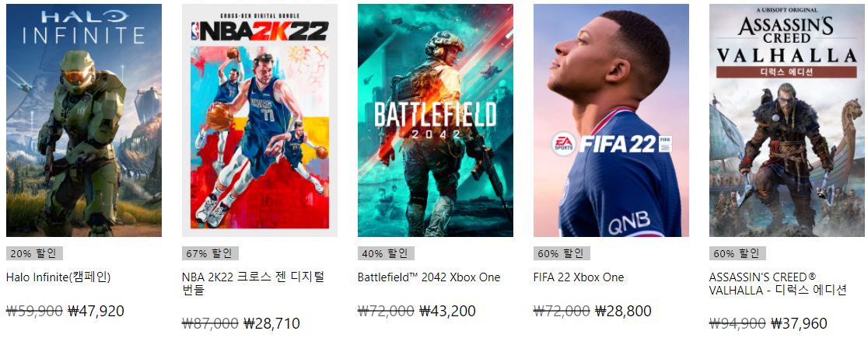Open the NBA 2K22 cover art
Image resolution: width=868 pixels, height=338 pixels.
coord(260,120)
